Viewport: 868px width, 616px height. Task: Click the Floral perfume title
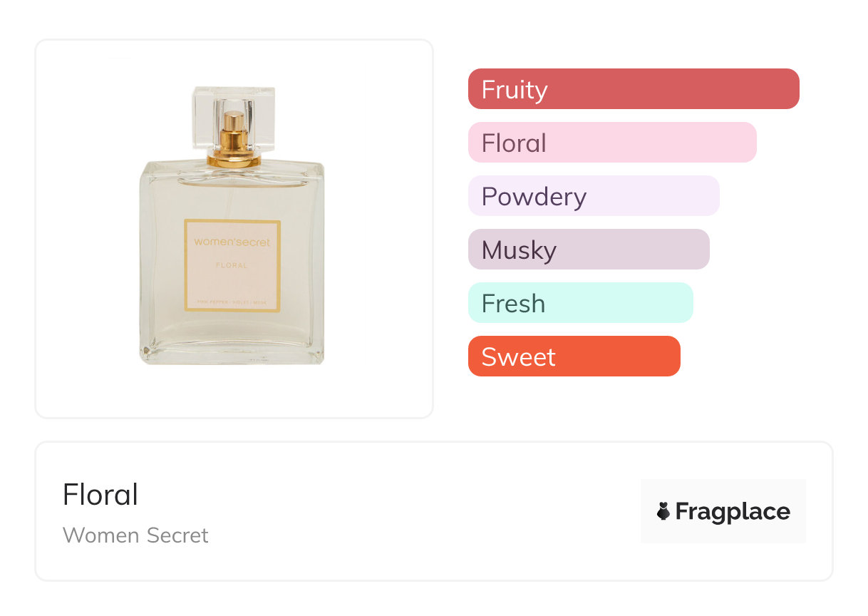coord(100,495)
